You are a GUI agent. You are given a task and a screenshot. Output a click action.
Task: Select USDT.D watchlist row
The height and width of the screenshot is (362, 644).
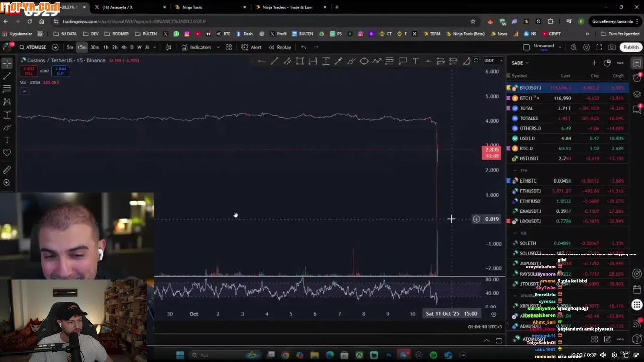coord(568,138)
